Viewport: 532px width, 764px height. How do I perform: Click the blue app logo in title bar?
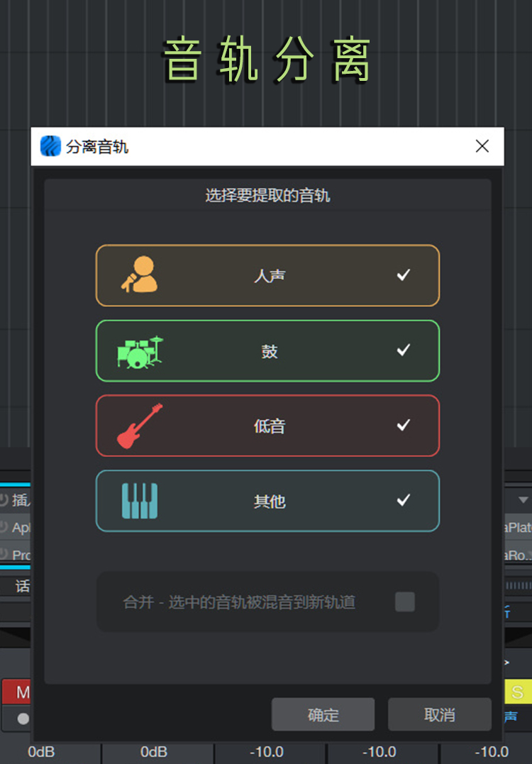pos(50,147)
